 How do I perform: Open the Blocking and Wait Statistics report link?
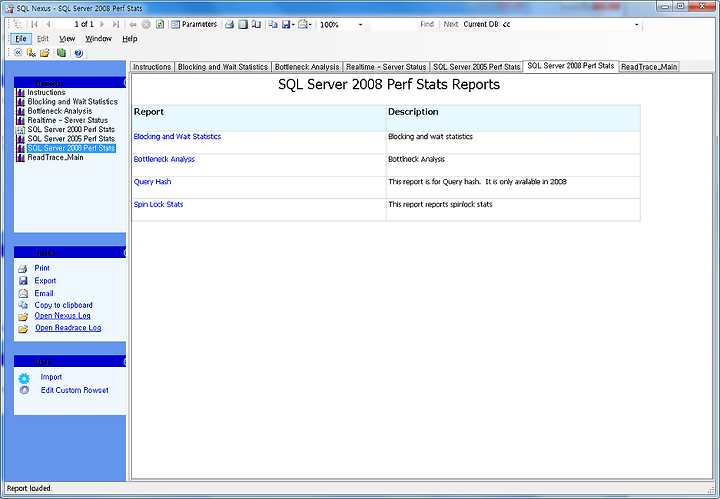(x=177, y=136)
